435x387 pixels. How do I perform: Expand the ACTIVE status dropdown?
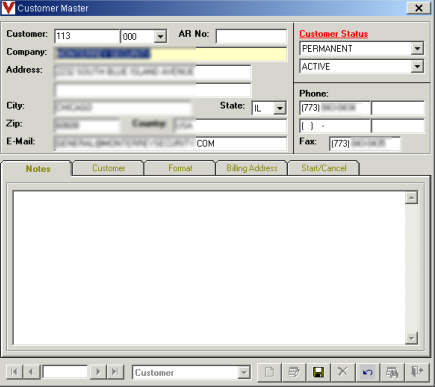[x=417, y=67]
